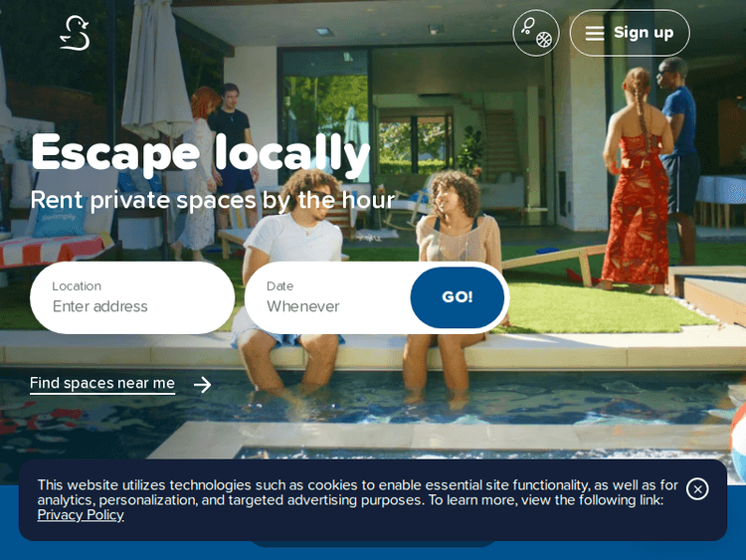Follow the Find spaces near me link

pyautogui.click(x=102, y=383)
